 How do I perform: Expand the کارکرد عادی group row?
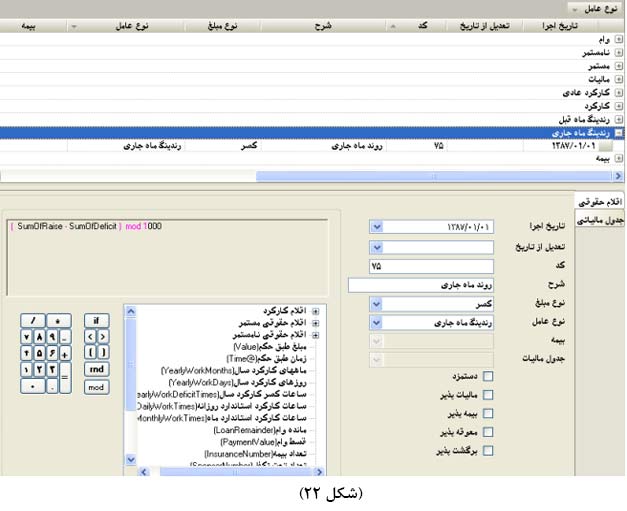coord(619,92)
